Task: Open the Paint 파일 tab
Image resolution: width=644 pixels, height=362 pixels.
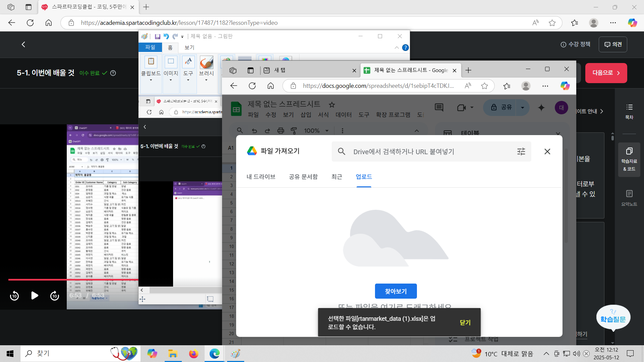Action: (x=150, y=47)
